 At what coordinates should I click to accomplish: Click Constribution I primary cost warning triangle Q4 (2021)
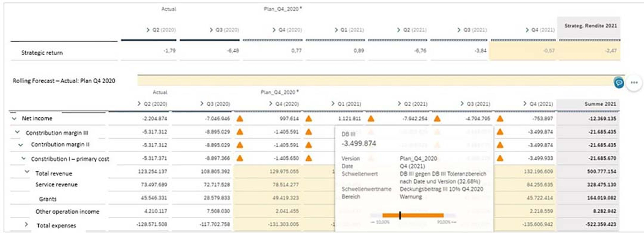click(500, 158)
